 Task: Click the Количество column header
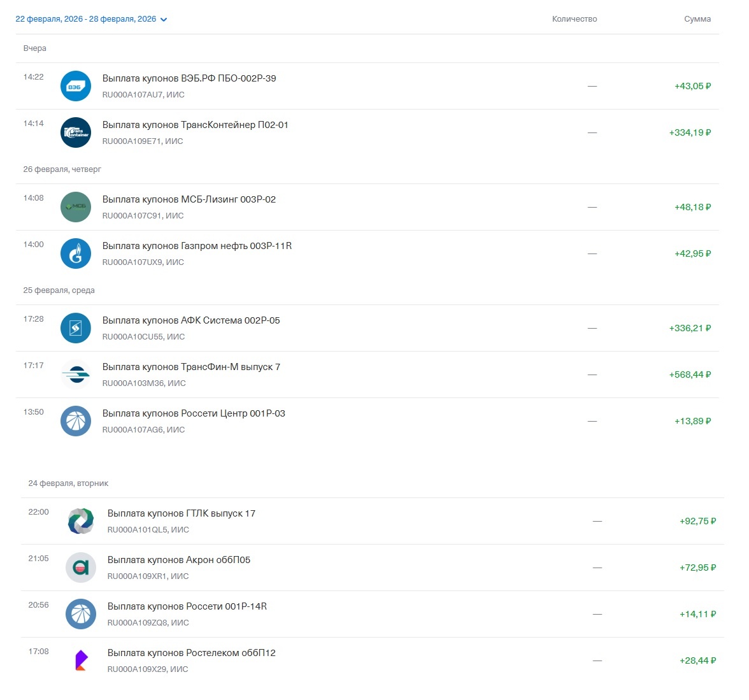[574, 19]
